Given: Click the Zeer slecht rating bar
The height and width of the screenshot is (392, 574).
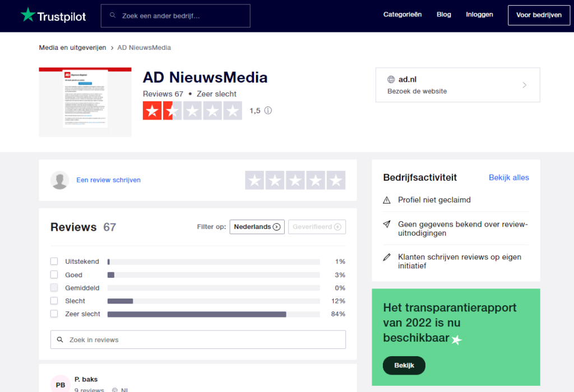Looking at the screenshot, I should [x=214, y=314].
